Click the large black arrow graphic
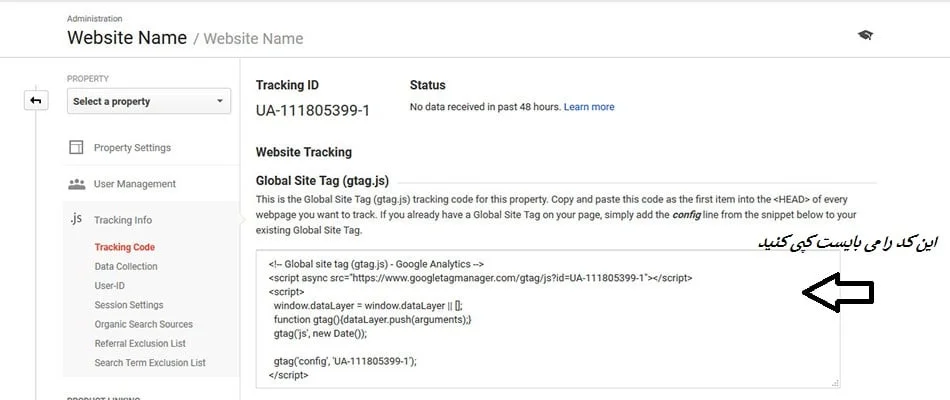 (x=839, y=293)
